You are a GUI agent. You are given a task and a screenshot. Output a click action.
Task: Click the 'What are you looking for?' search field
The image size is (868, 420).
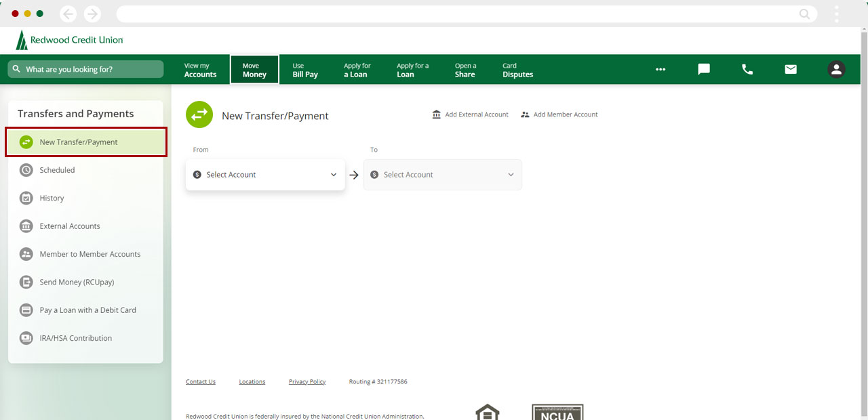click(85, 69)
